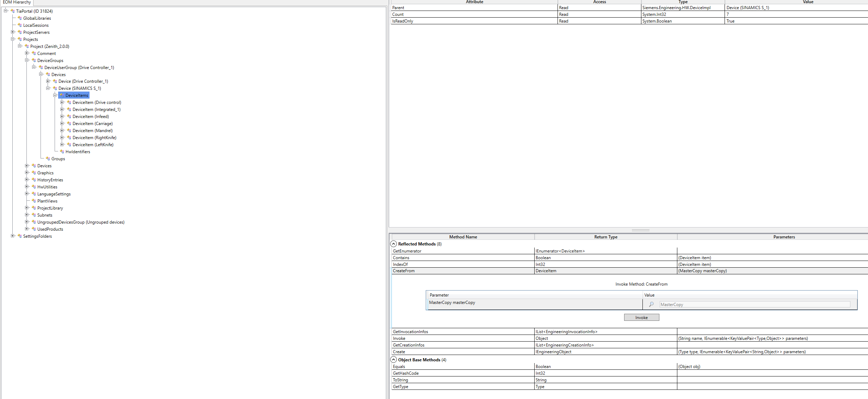Collapse the DeviceGroups tree node
The width and height of the screenshot is (868, 399).
pos(27,60)
